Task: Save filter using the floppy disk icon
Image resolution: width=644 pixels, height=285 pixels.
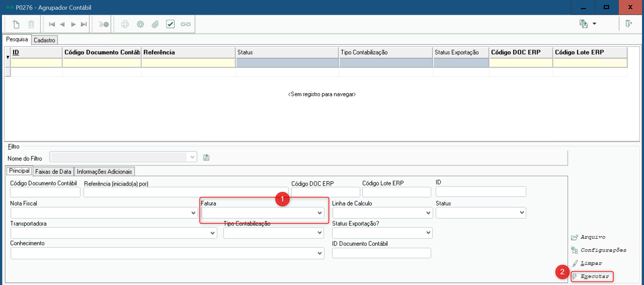Action: click(206, 157)
